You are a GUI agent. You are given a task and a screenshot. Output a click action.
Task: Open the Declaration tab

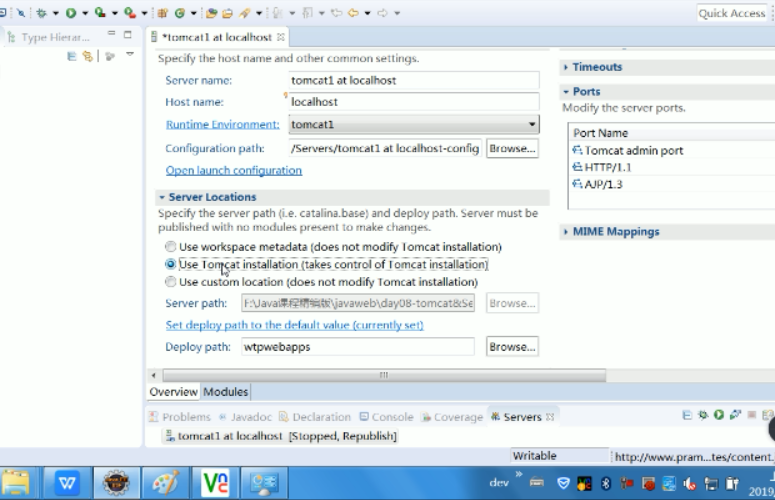315,417
